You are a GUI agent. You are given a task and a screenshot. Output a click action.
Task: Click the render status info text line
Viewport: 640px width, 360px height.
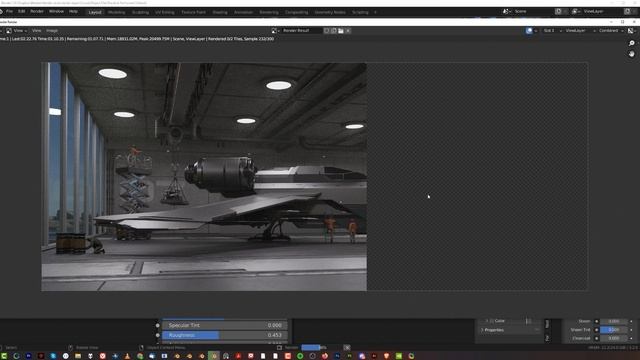(137, 39)
